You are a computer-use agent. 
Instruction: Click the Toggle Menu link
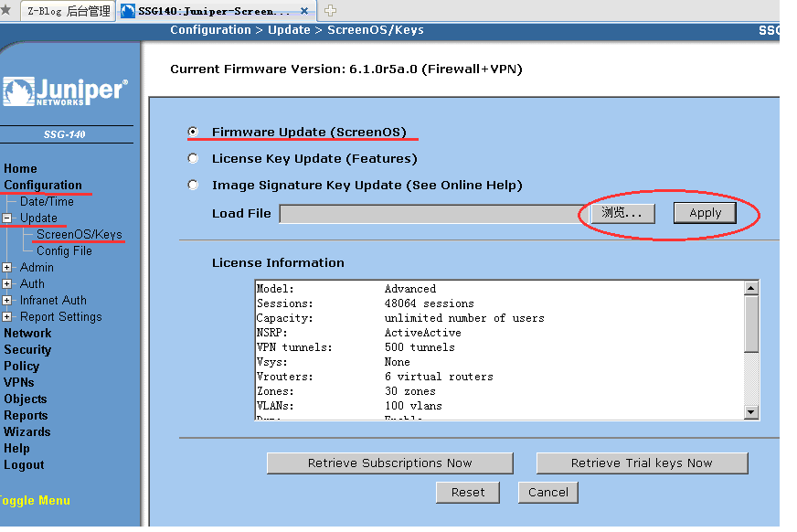[x=35, y=501]
